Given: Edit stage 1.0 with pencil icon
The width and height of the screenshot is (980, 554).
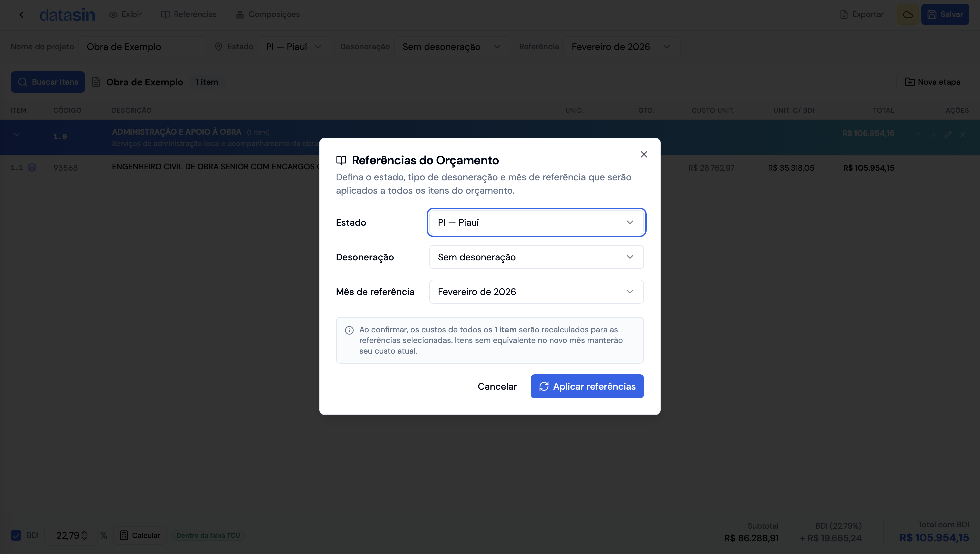Looking at the screenshot, I should coord(948,134).
